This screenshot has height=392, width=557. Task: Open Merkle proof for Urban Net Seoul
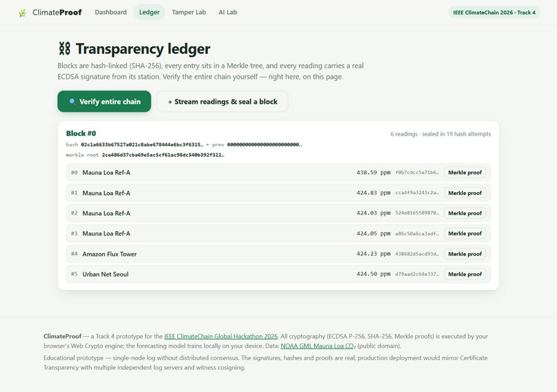(464, 274)
